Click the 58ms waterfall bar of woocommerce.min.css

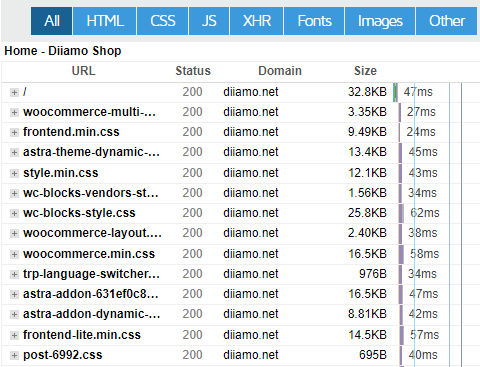[401, 254]
